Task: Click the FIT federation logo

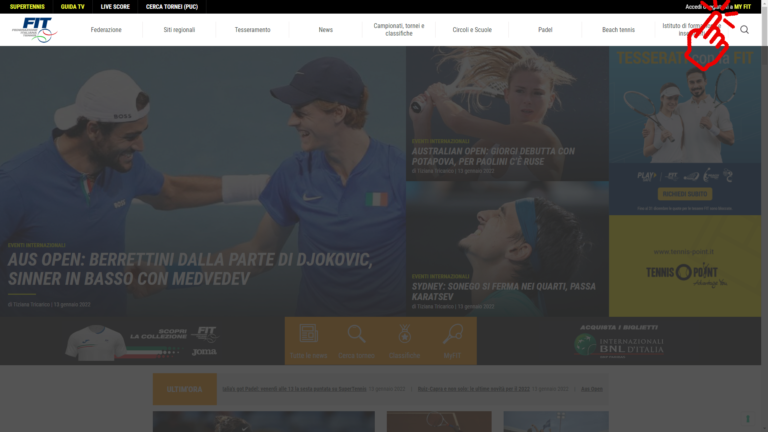Action: click(34, 30)
